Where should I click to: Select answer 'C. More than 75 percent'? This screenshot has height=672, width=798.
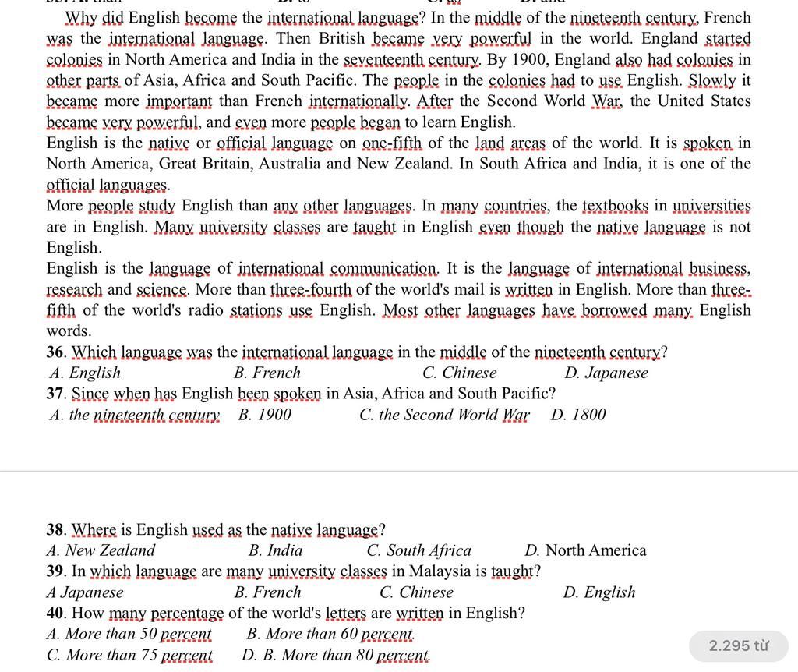coord(129,655)
